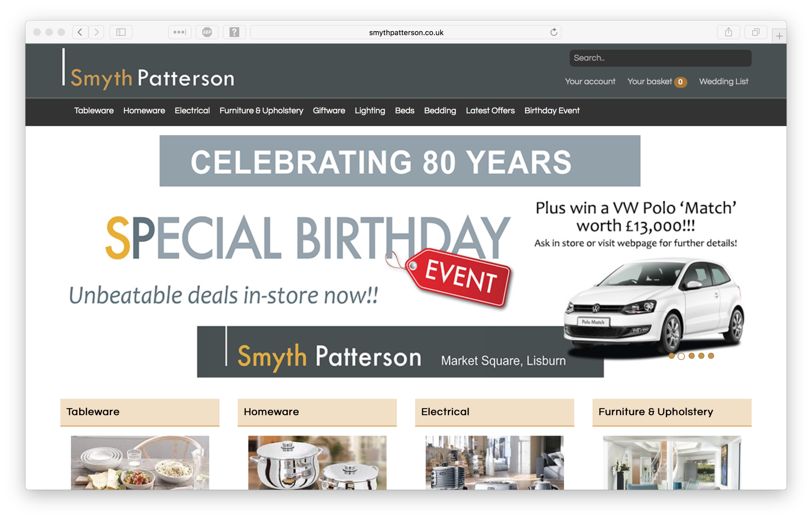The image size is (812, 520).
Task: Toggle the Safari sidebar icon
Action: (121, 32)
